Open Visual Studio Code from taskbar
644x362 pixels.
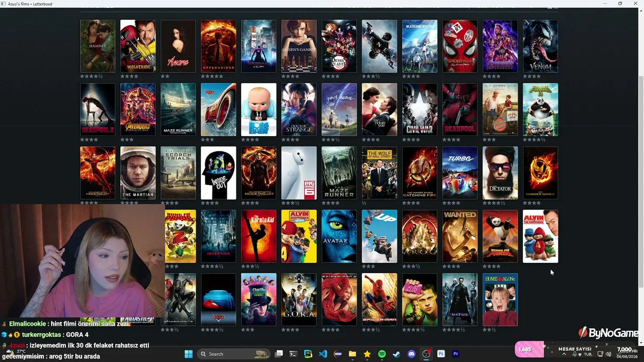pyautogui.click(x=323, y=354)
